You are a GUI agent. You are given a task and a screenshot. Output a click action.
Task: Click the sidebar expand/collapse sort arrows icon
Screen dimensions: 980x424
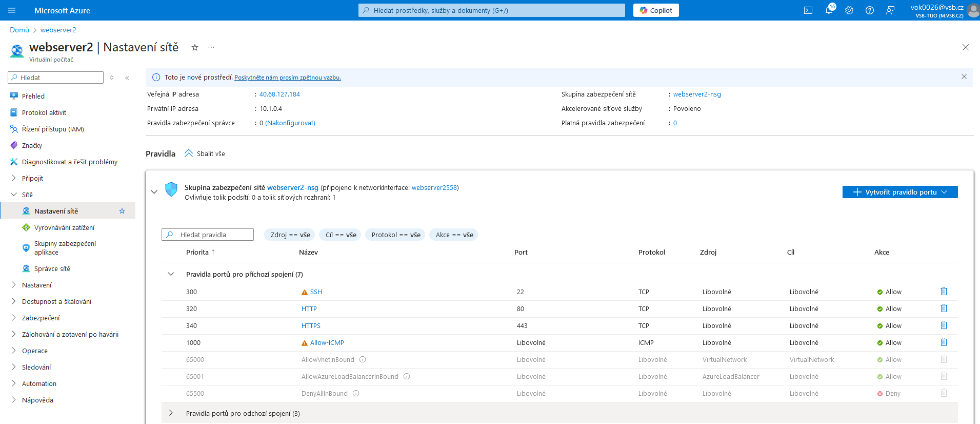[x=112, y=78]
